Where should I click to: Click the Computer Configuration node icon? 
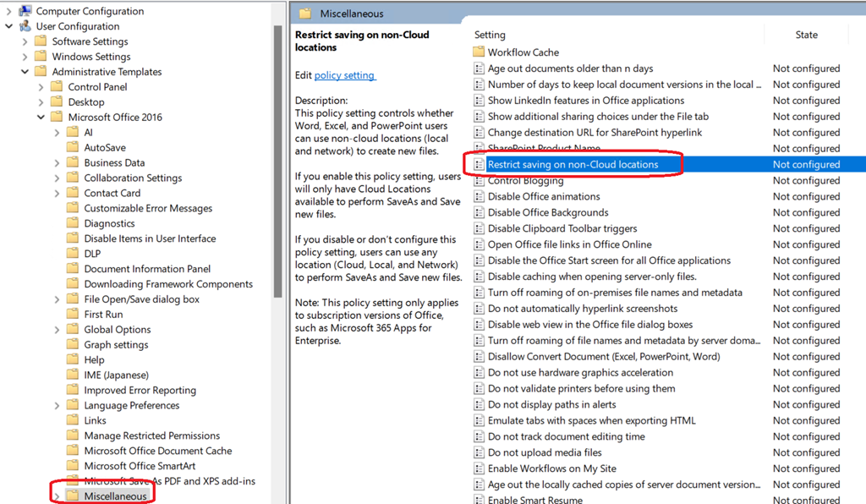point(25,11)
